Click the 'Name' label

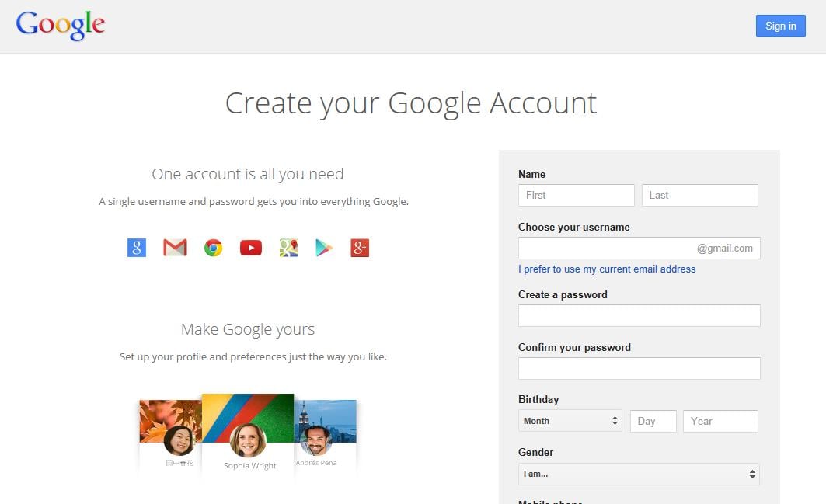(x=531, y=174)
